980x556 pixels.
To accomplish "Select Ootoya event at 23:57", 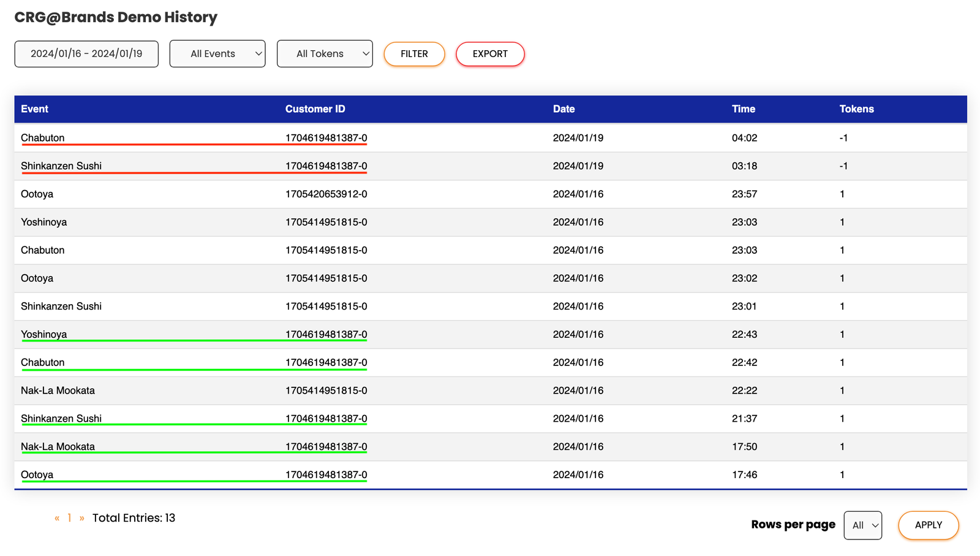I will point(37,194).
